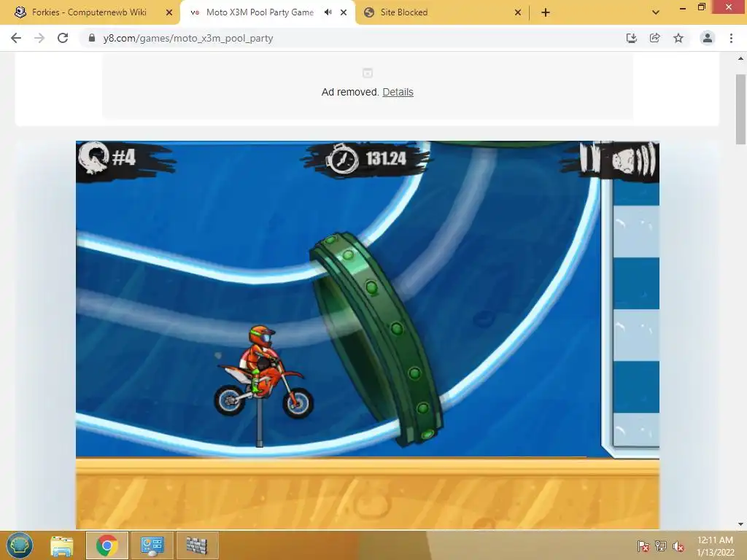View site information via the lock icon
The height and width of the screenshot is (560, 747).
coord(92,38)
